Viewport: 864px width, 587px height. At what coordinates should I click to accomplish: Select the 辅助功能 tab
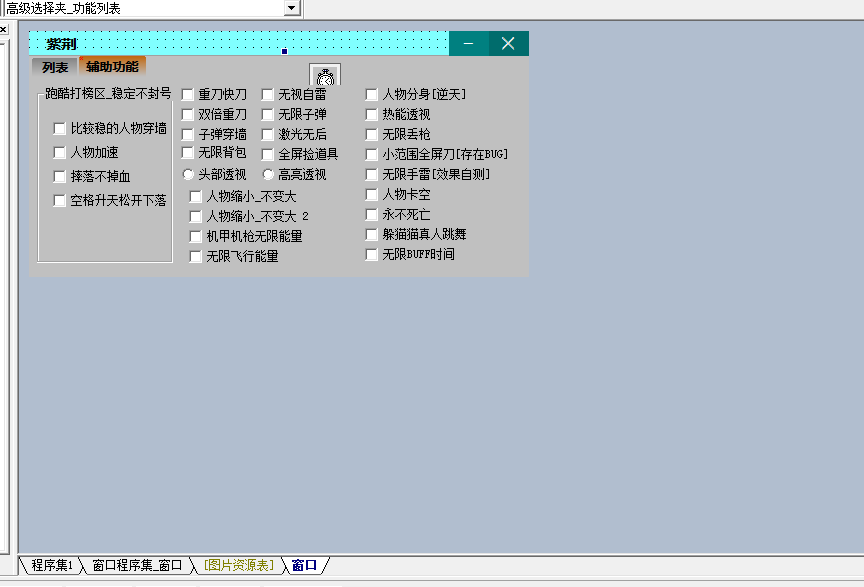pos(112,67)
